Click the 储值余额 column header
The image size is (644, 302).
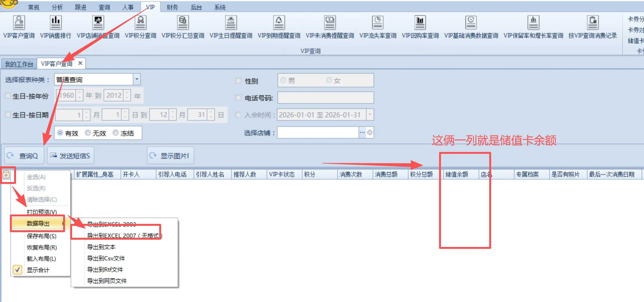point(457,175)
